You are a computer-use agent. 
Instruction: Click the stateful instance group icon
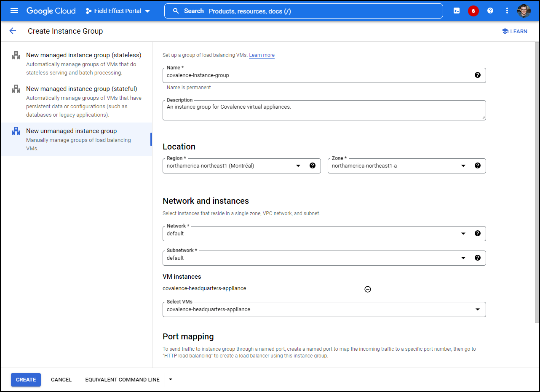[16, 89]
